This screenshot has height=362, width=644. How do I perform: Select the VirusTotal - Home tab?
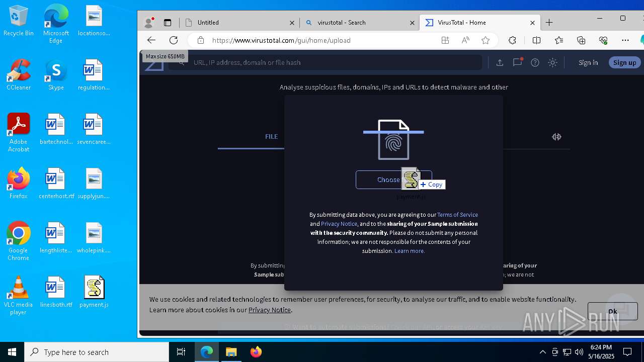coord(479,23)
